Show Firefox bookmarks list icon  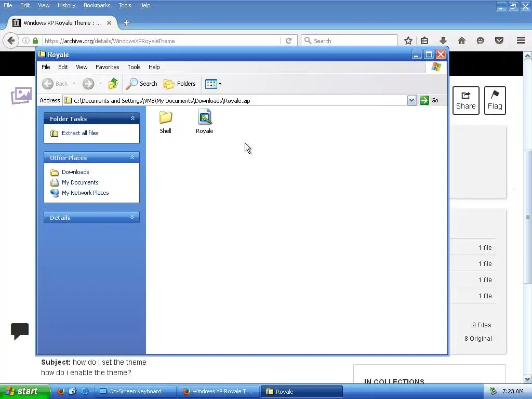pyautogui.click(x=424, y=41)
